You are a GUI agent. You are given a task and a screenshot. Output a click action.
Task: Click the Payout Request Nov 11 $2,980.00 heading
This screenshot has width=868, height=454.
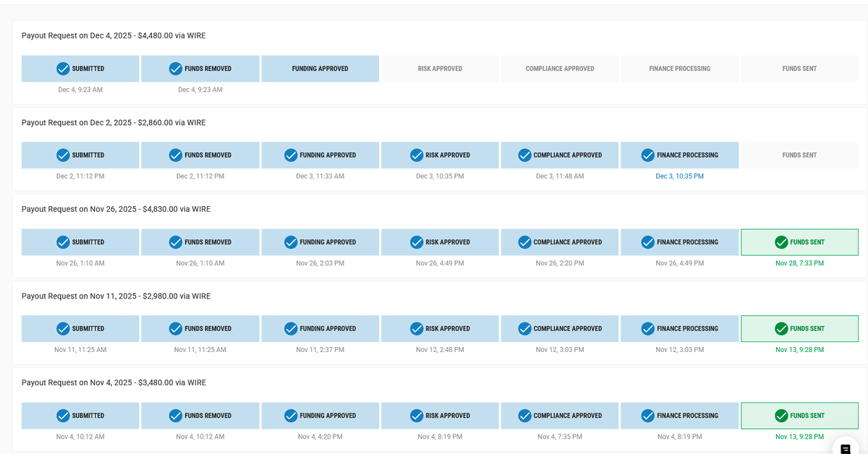[116, 296]
